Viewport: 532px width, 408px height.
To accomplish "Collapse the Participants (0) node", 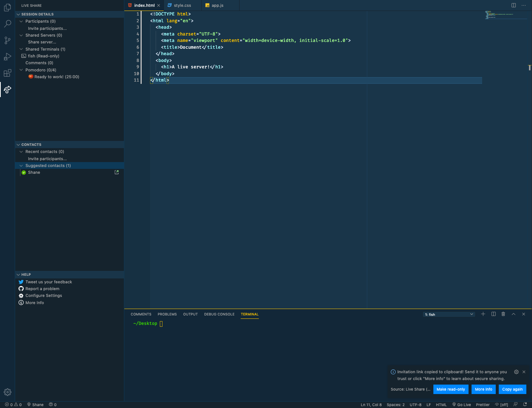I will 21,21.
